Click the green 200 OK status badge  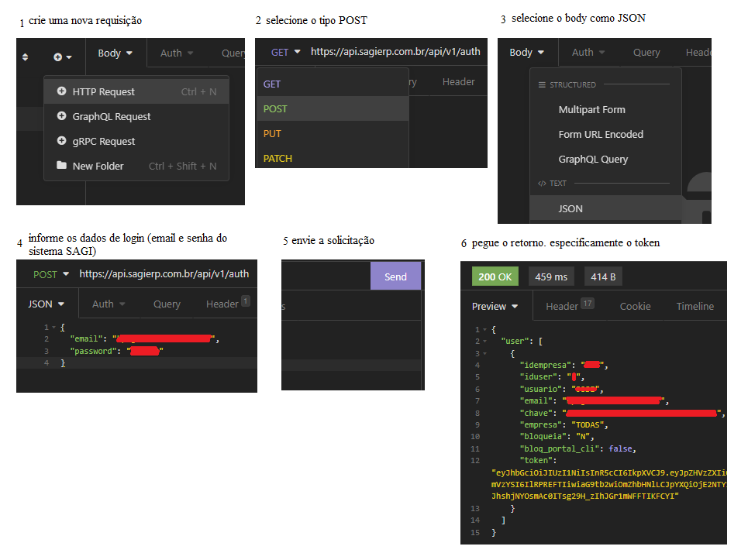(495, 277)
